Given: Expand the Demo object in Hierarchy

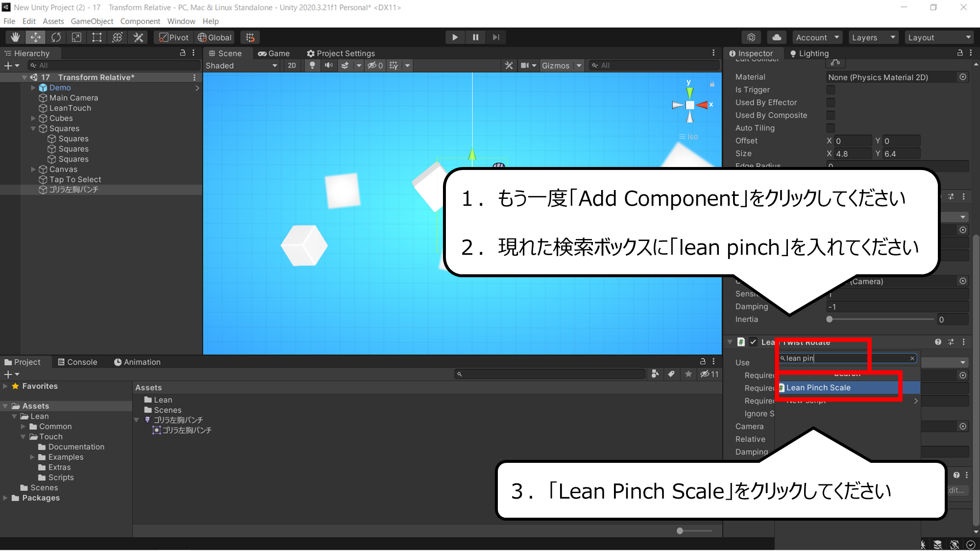Looking at the screenshot, I should (x=33, y=88).
